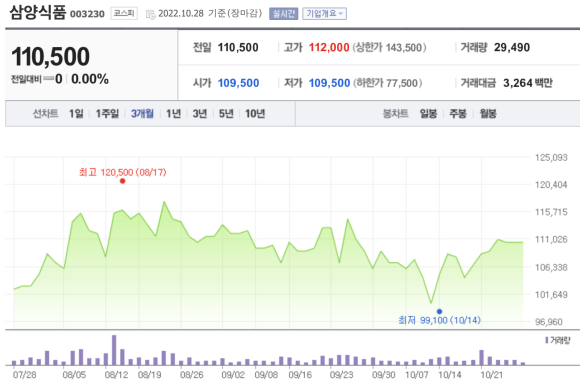Click the 111,026 y-axis label
The image size is (580, 392).
point(551,240)
